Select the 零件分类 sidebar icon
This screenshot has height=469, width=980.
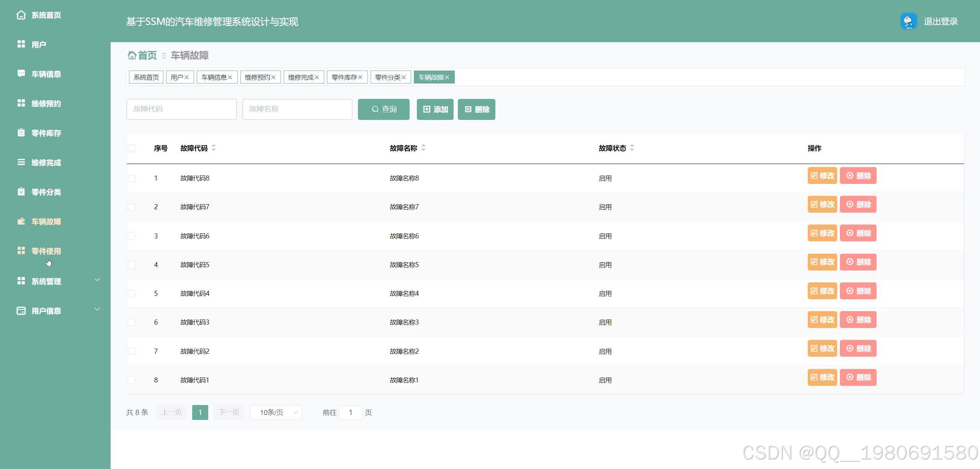pyautogui.click(x=21, y=192)
